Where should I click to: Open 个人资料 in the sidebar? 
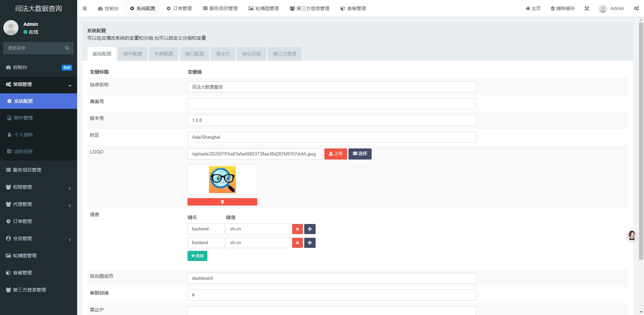click(x=39, y=135)
